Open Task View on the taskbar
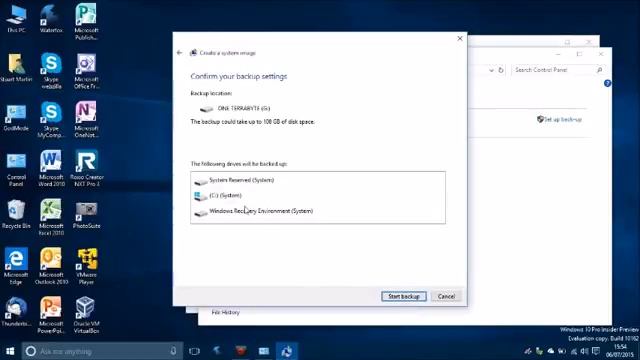This screenshot has height=360, width=640. click(x=195, y=351)
